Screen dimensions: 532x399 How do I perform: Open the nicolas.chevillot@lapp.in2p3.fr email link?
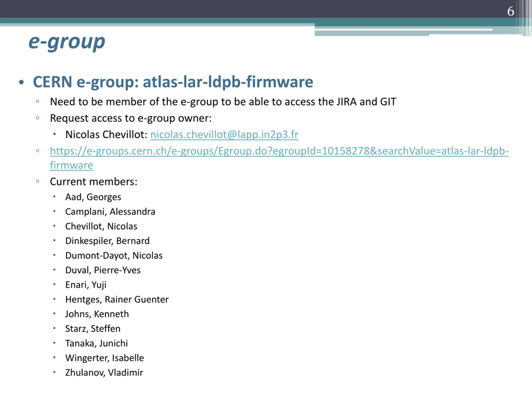224,135
